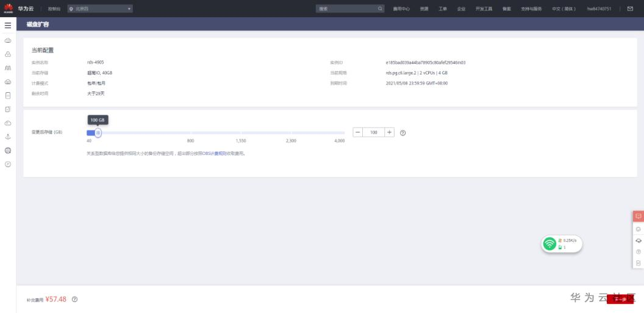The width and height of the screenshot is (644, 313).
Task: Click the square box sidebar icon
Action: (x=8, y=109)
